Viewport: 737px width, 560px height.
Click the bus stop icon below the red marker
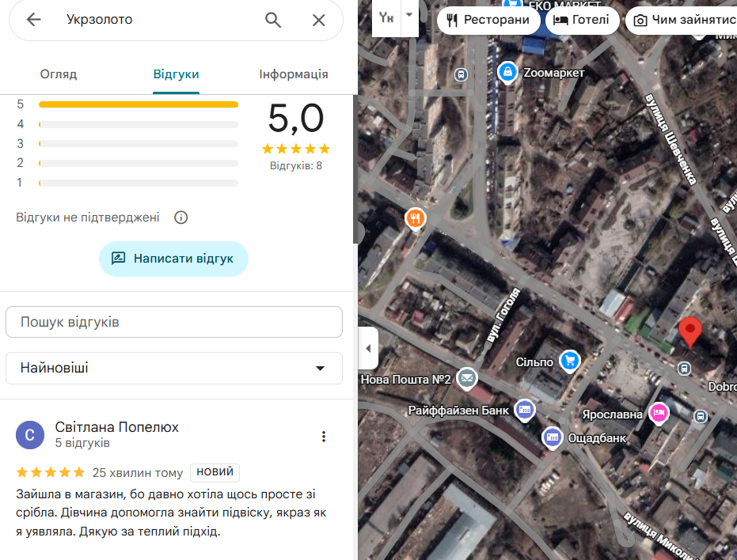[684, 369]
